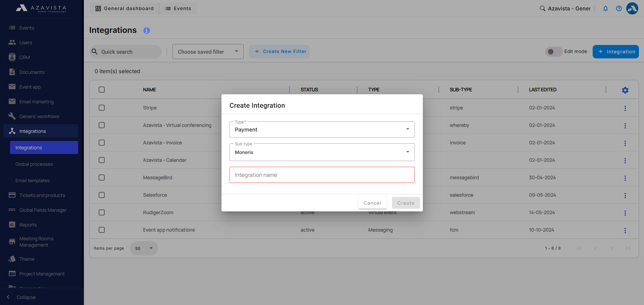Sort by LAST EDITED column header
644x305 pixels.
(x=543, y=90)
